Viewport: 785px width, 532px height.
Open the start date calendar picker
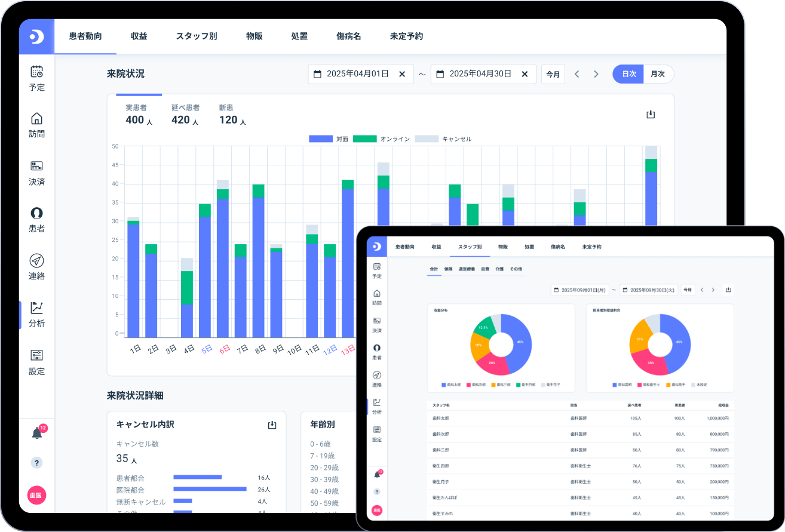pos(316,74)
